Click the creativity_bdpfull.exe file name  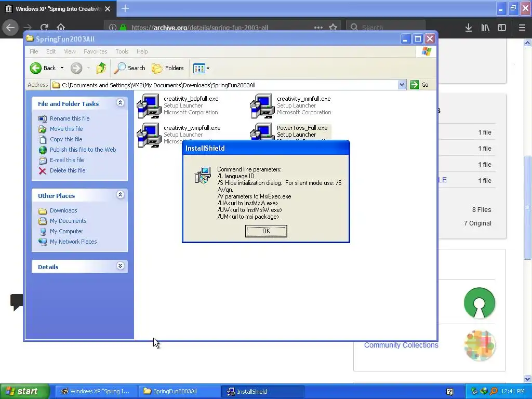point(191,99)
